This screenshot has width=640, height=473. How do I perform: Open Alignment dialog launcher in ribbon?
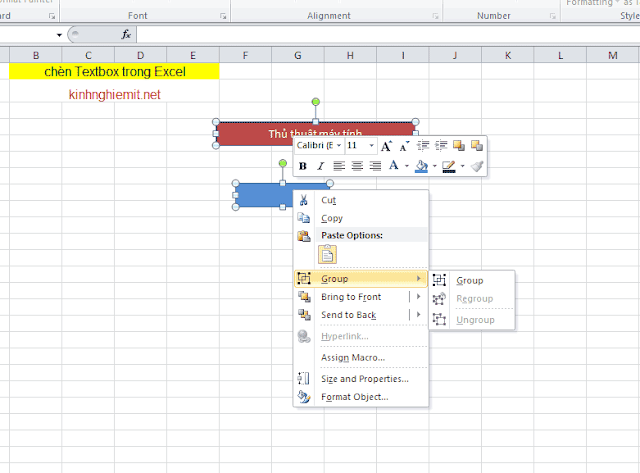(436, 16)
